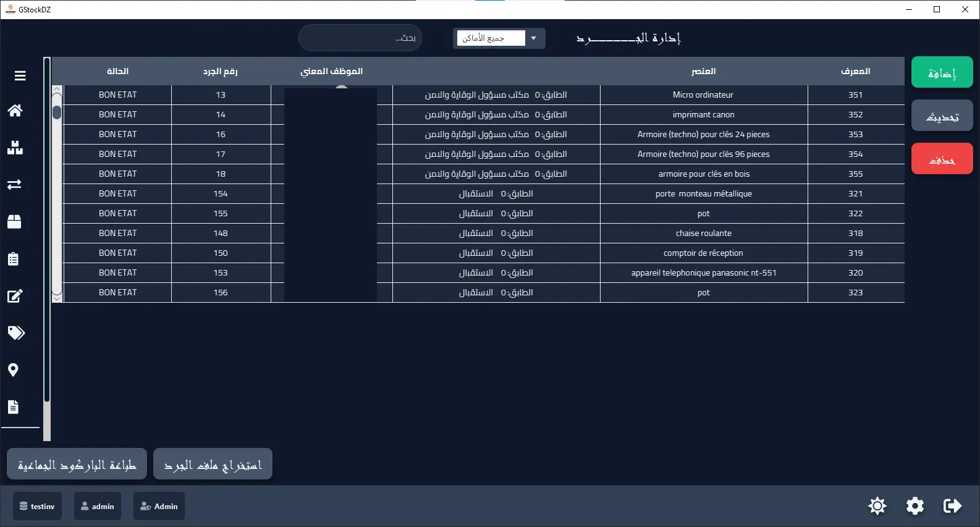Click the table scrollbar up arrow

tap(57, 90)
